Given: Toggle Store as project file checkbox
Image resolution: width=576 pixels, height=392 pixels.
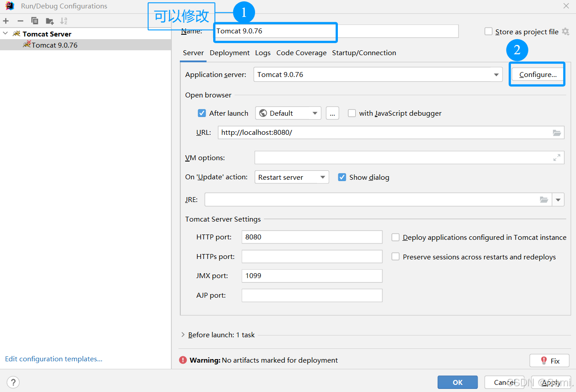Looking at the screenshot, I should click(x=489, y=32).
